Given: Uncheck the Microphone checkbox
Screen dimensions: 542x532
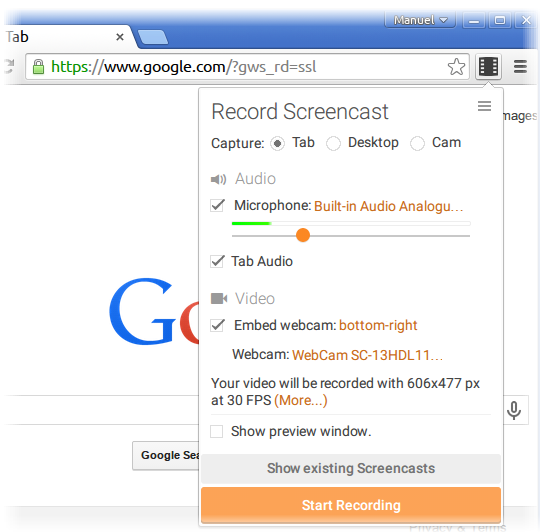Looking at the screenshot, I should point(217,205).
